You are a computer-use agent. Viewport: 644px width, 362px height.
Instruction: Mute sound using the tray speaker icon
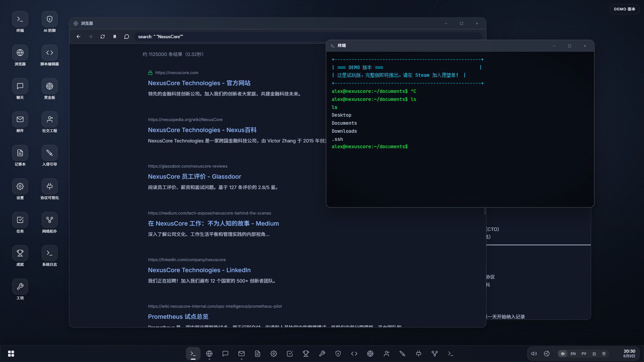[x=534, y=354]
